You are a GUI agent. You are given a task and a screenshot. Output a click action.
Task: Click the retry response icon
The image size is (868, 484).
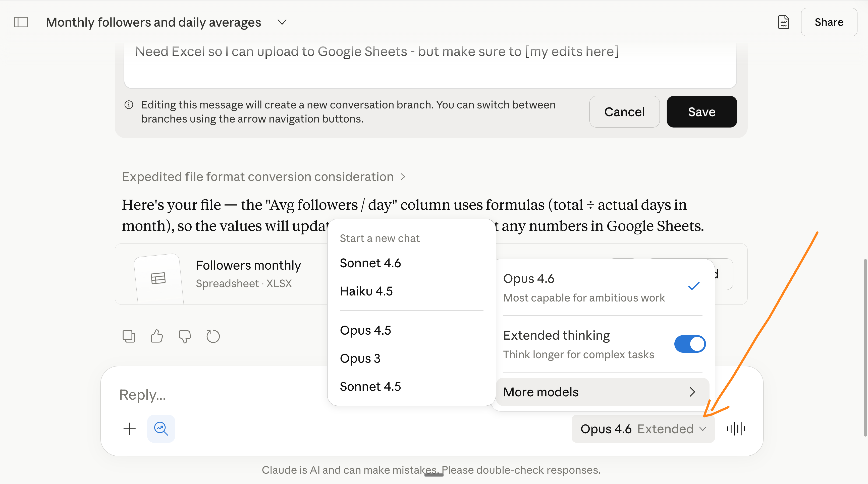click(213, 336)
